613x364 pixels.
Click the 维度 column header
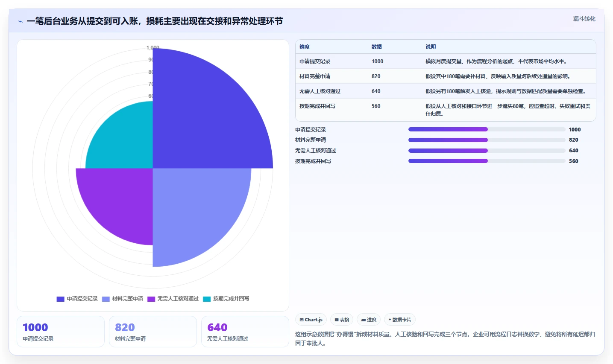point(305,47)
